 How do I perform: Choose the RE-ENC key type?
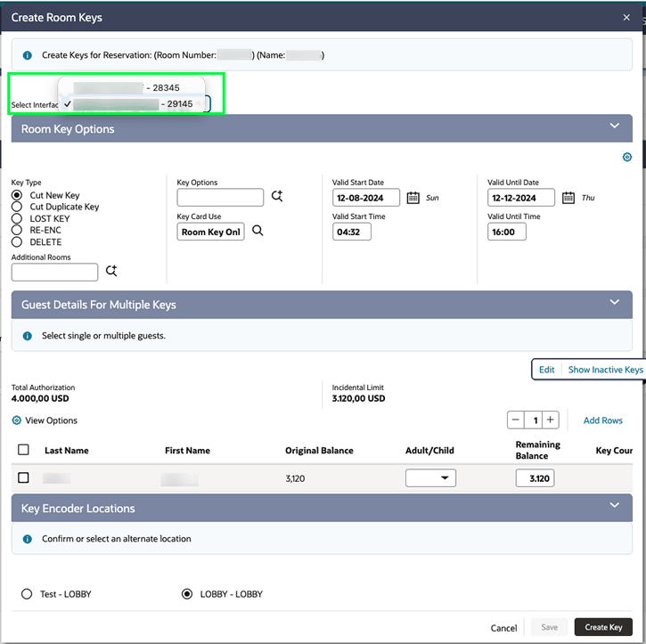tap(17, 230)
